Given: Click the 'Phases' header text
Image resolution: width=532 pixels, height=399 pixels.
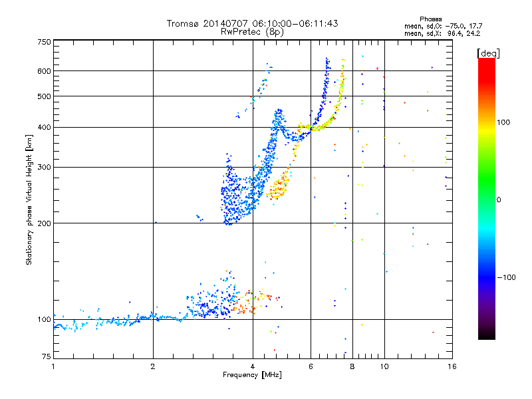Looking at the screenshot, I should coord(430,19).
